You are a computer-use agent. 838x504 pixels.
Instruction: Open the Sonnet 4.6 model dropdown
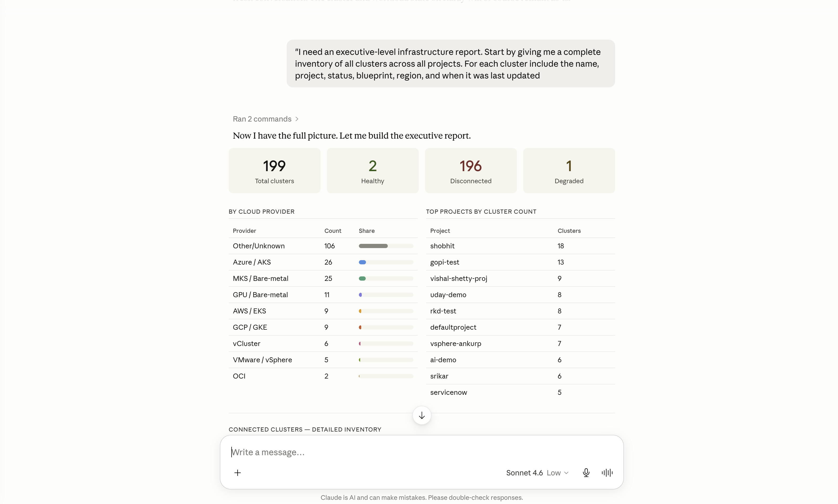click(537, 473)
